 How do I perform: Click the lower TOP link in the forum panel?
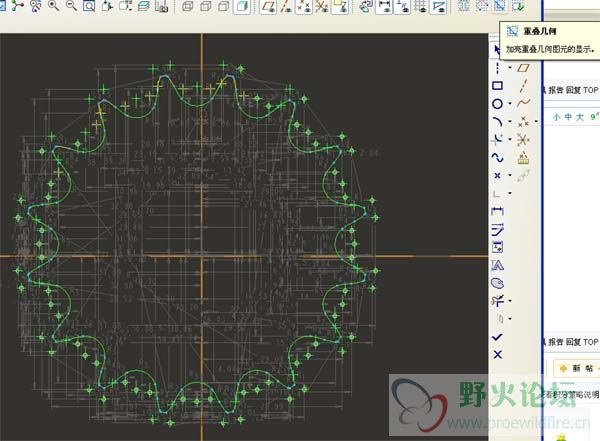coord(591,342)
